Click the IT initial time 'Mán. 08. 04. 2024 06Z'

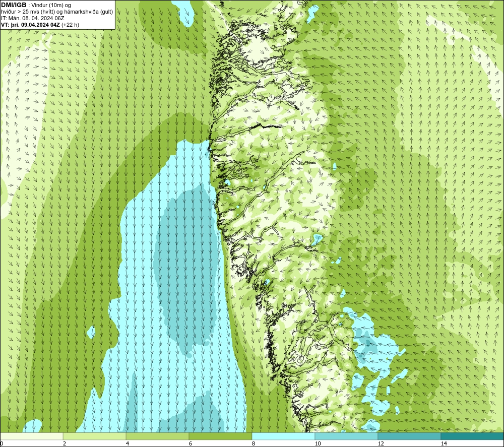pos(35,18)
